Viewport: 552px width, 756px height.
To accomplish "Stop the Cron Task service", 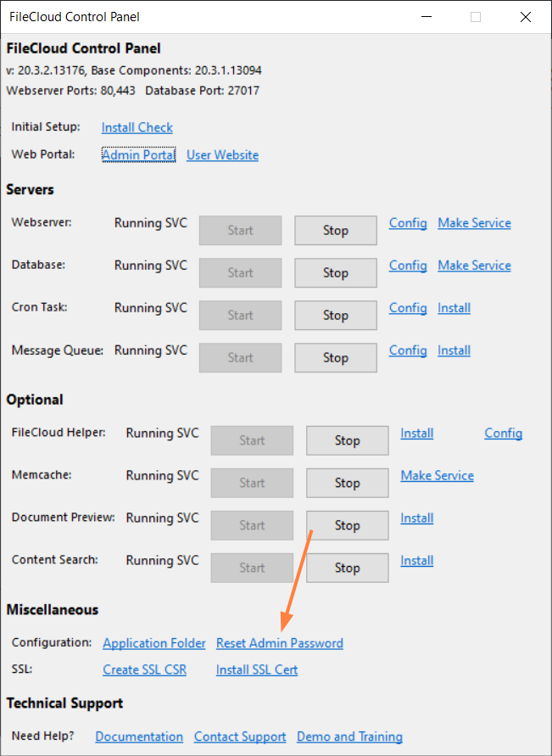I will [335, 315].
